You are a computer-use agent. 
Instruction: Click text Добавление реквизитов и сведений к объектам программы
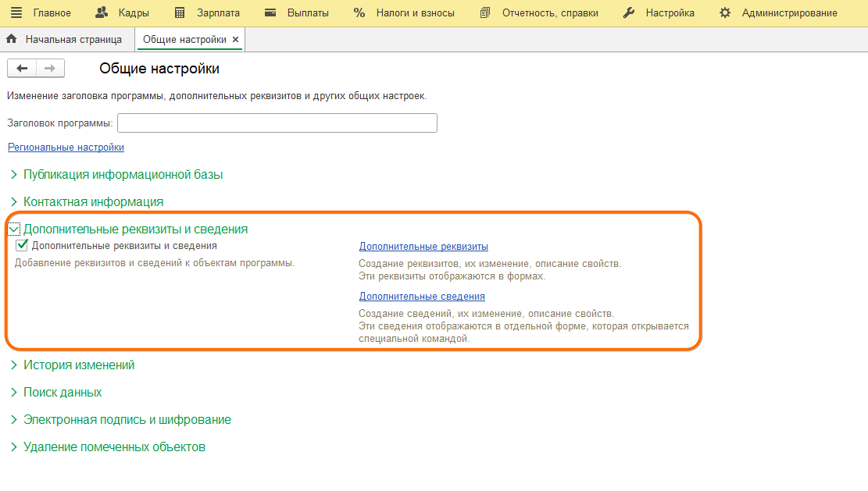point(155,263)
